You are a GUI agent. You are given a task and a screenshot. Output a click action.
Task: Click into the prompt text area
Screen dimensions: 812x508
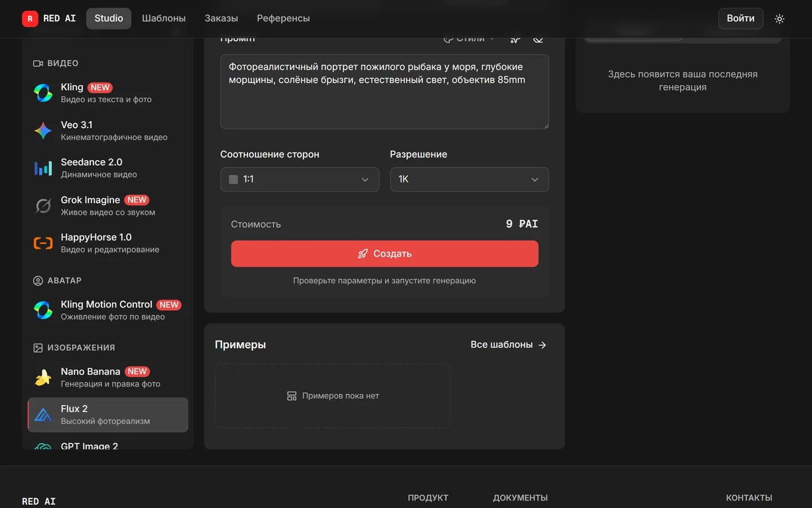(385, 92)
